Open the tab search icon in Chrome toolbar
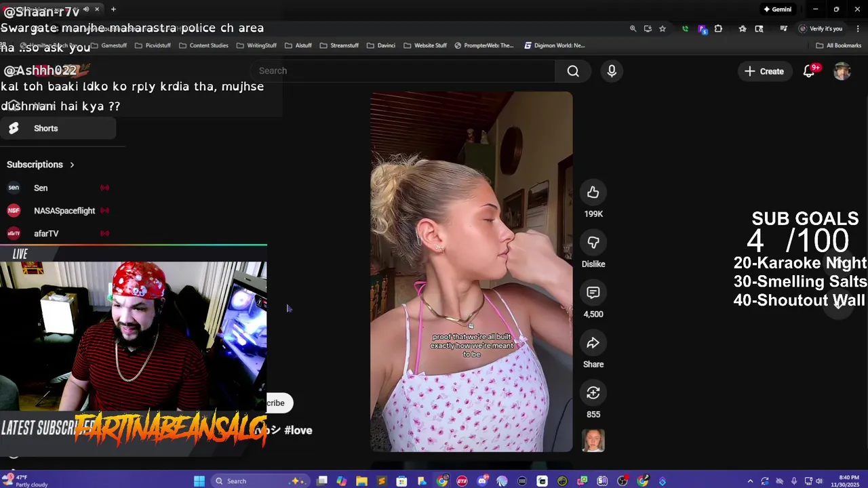This screenshot has width=868, height=488. [759, 28]
